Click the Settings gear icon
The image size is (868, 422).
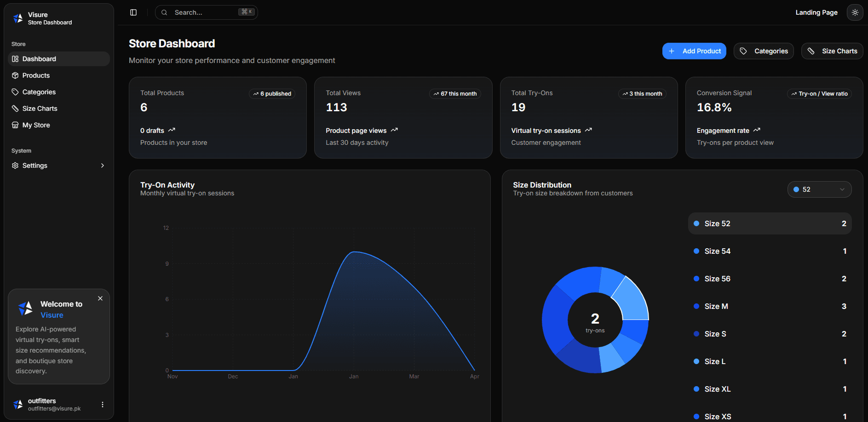(x=15, y=165)
